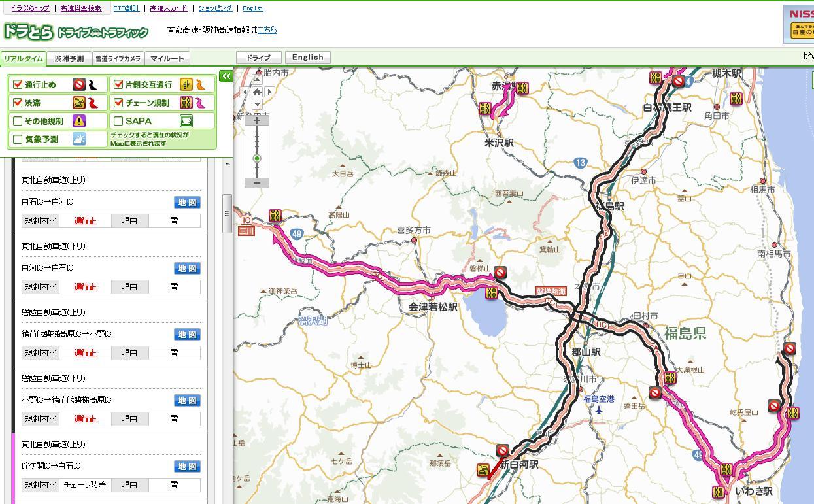
Task: Click the 高速人カード link
Action: tap(169, 8)
